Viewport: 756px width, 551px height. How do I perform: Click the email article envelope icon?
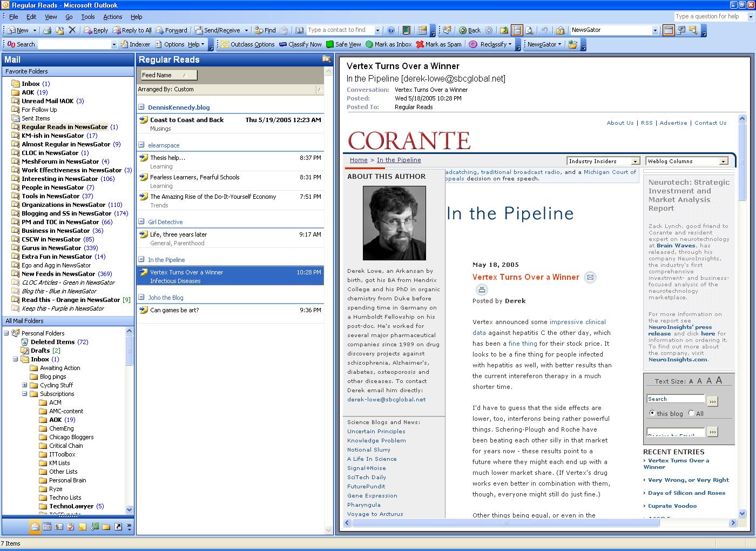point(590,277)
